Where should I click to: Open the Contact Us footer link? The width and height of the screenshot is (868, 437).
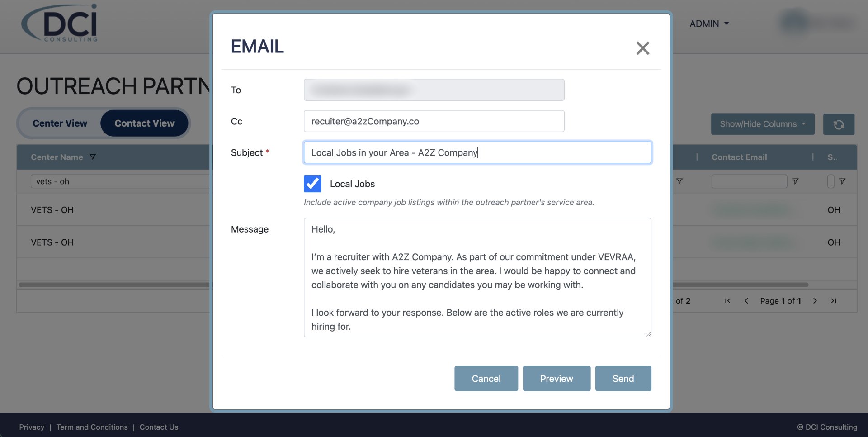[159, 427]
